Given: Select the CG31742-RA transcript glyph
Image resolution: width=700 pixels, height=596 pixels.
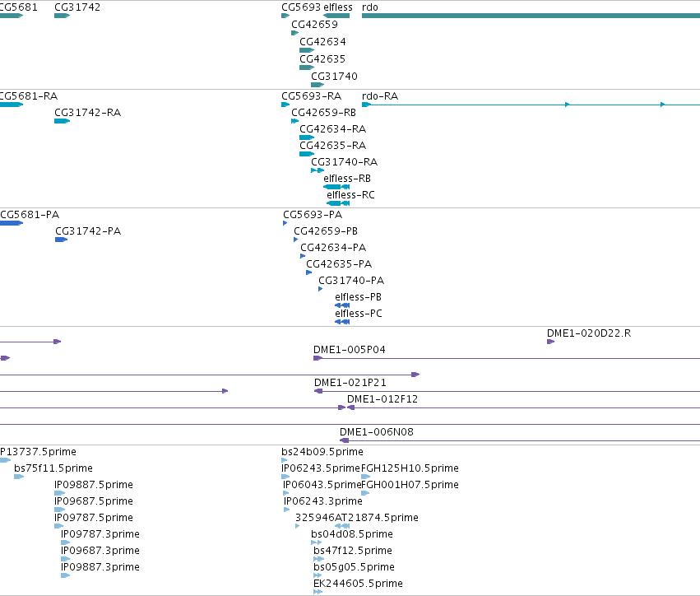Looking at the screenshot, I should (x=62, y=121).
